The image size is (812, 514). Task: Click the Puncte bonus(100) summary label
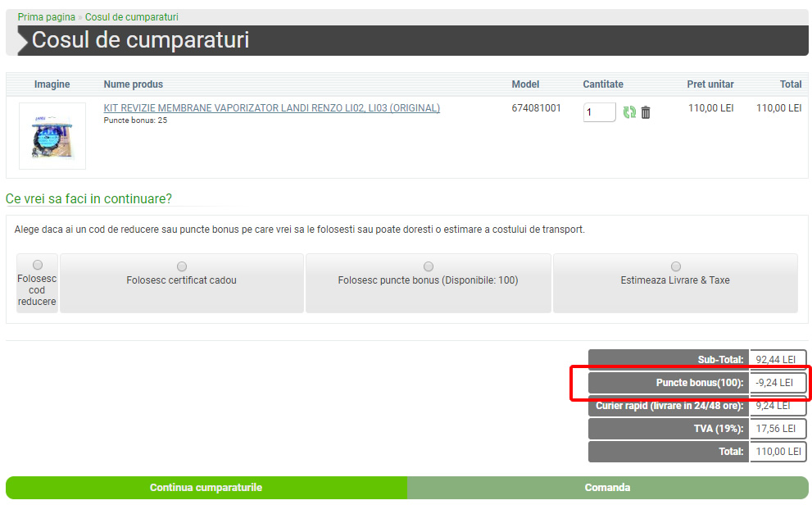pyautogui.click(x=699, y=383)
